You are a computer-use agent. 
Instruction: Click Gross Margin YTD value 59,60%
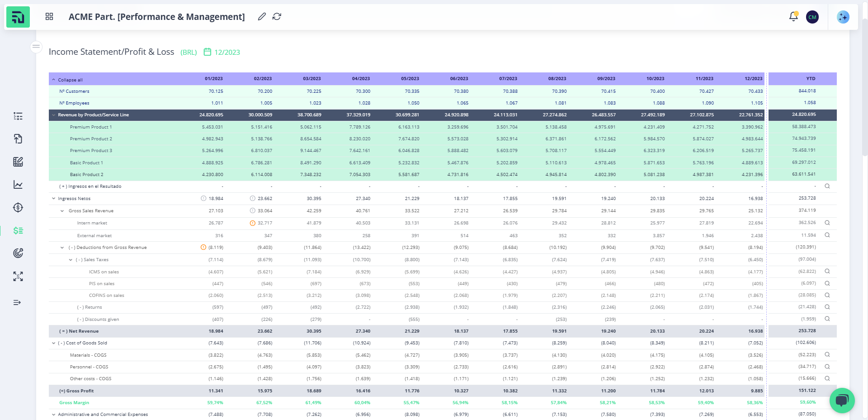click(x=808, y=402)
